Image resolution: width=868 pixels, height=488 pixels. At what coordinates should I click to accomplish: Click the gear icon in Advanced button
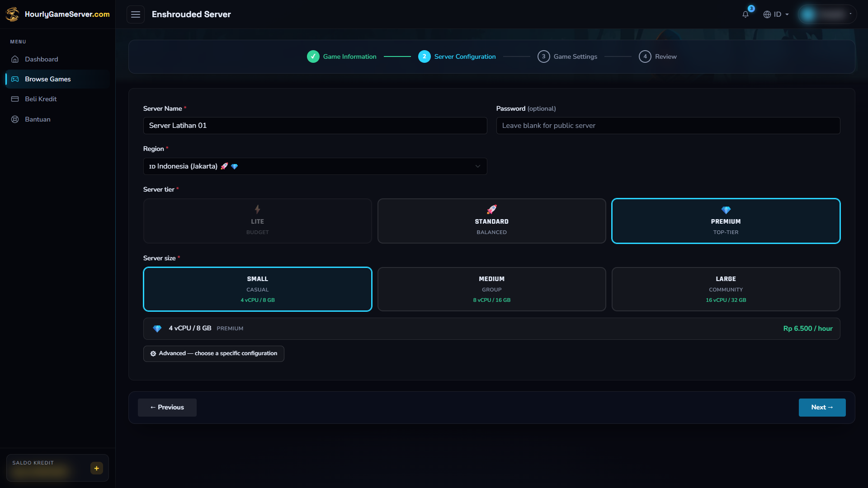[x=153, y=353]
